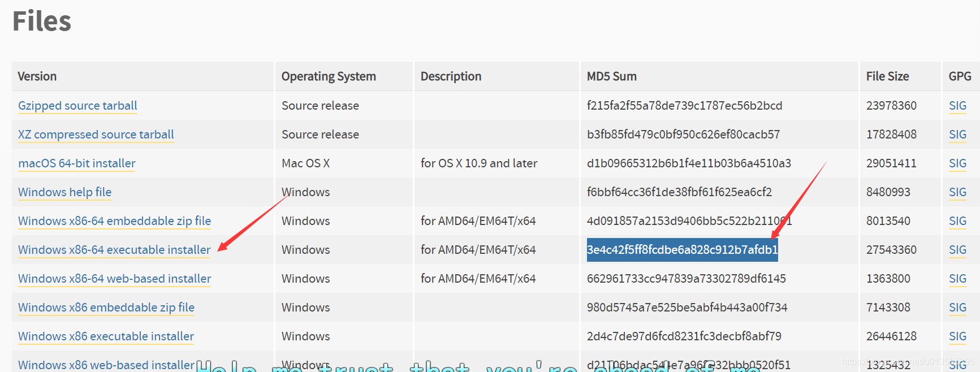980x372 pixels.
Task: Click file size 8013540
Action: coord(888,221)
